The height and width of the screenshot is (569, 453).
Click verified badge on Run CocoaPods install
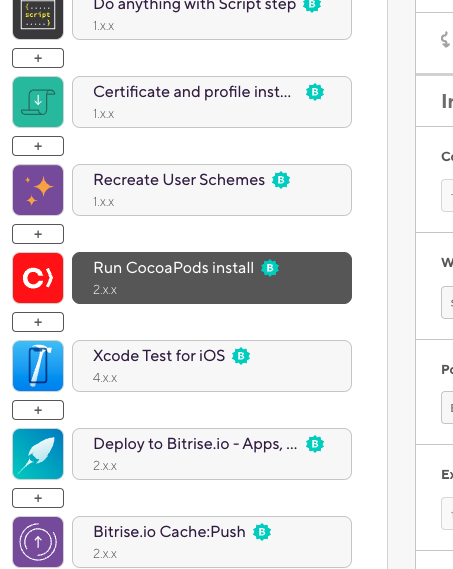tap(270, 268)
